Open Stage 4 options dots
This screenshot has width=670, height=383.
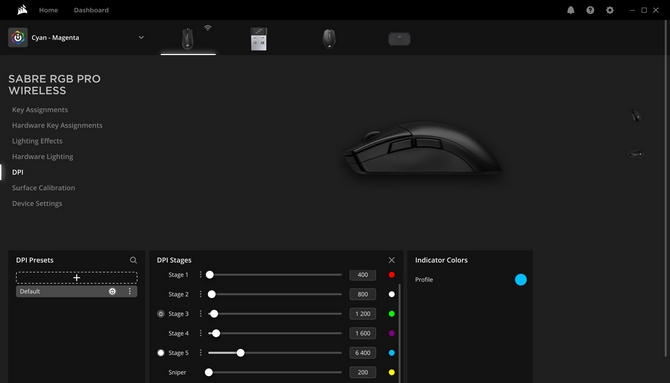[x=200, y=333]
